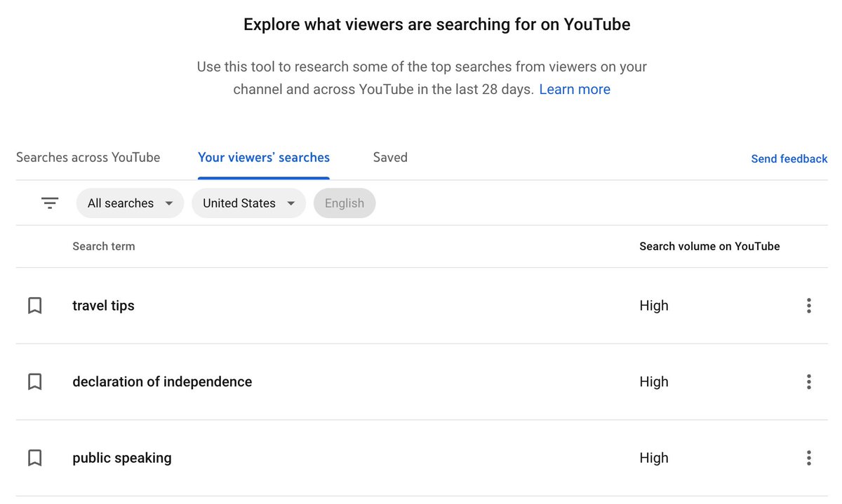Viewport: 842px width, 504px height.
Task: Select Your viewers' searches tab
Action: 264,157
